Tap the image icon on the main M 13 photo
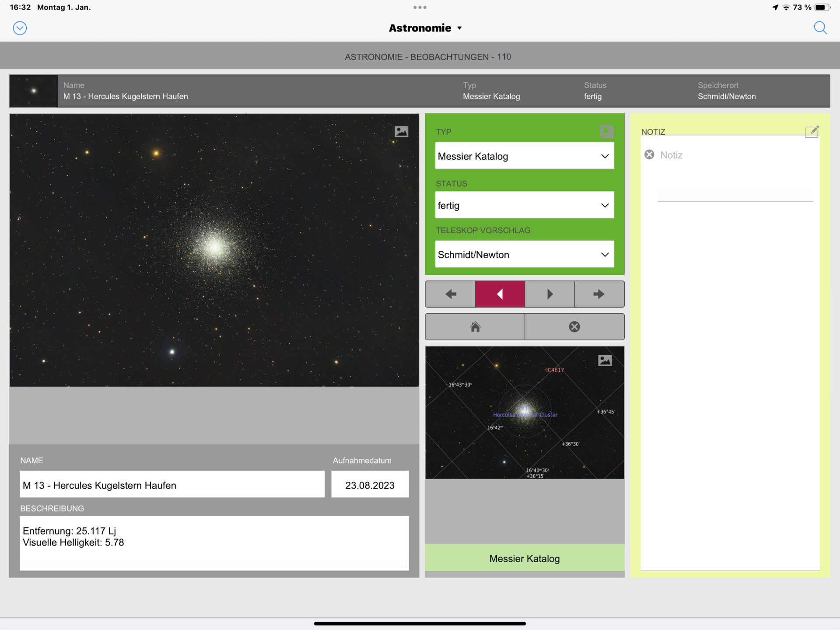Viewport: 840px width, 630px height. [401, 131]
